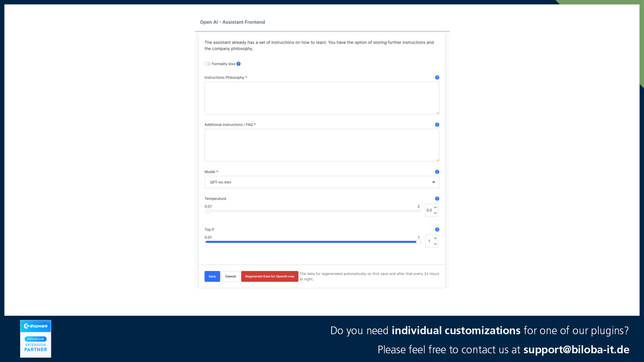Increase Temperature with the up stepper arrow

pyautogui.click(x=435, y=207)
